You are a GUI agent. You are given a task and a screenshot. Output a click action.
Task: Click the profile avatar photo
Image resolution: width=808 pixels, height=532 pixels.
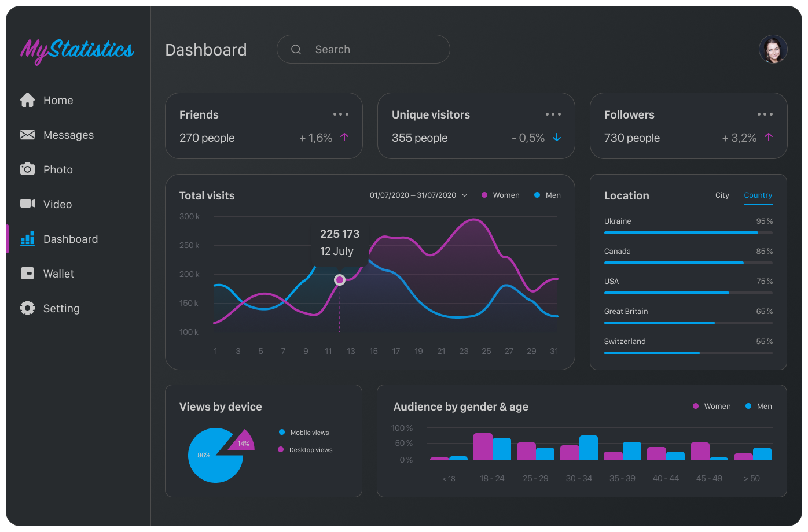(x=773, y=49)
